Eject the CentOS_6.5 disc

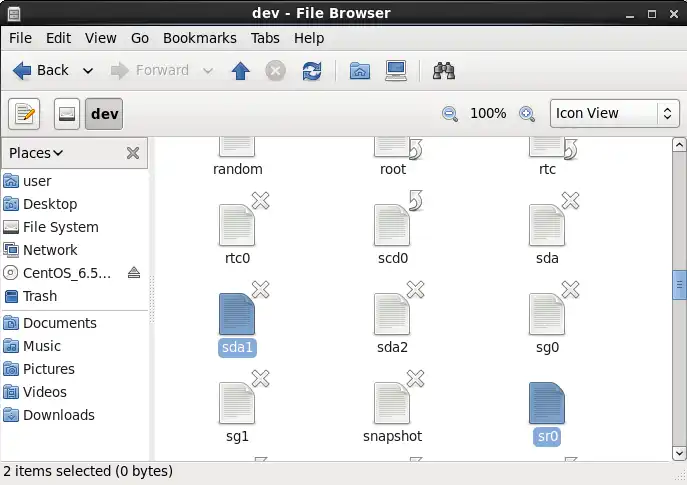[134, 273]
